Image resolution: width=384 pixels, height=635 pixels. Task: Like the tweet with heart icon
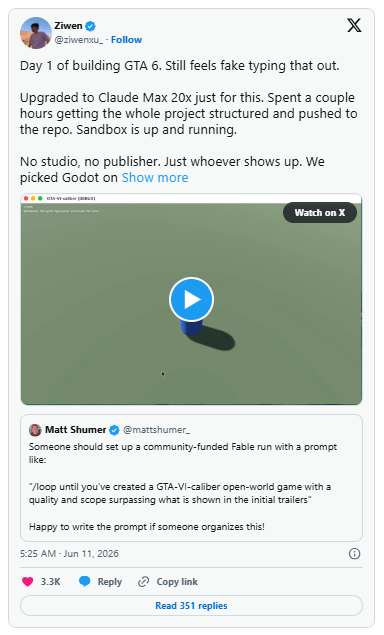click(28, 582)
